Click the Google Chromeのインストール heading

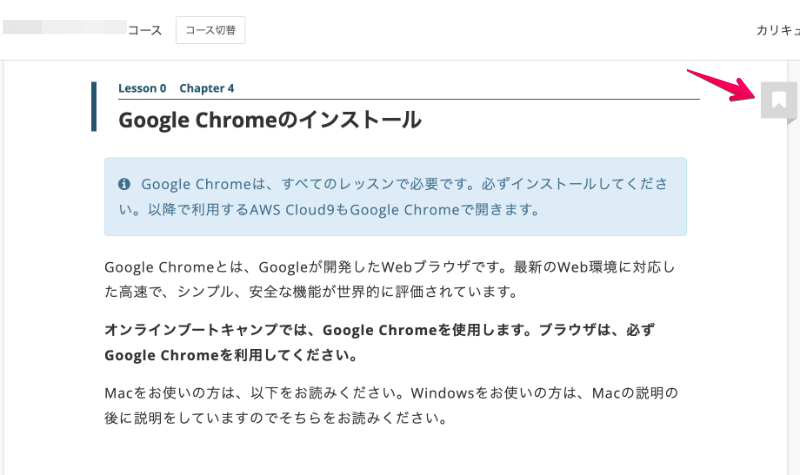[269, 121]
